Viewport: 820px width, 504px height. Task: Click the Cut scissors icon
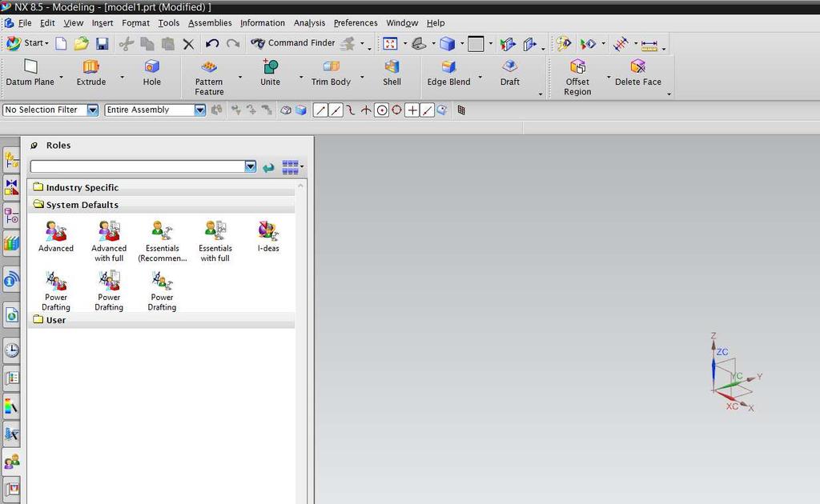[x=126, y=44]
